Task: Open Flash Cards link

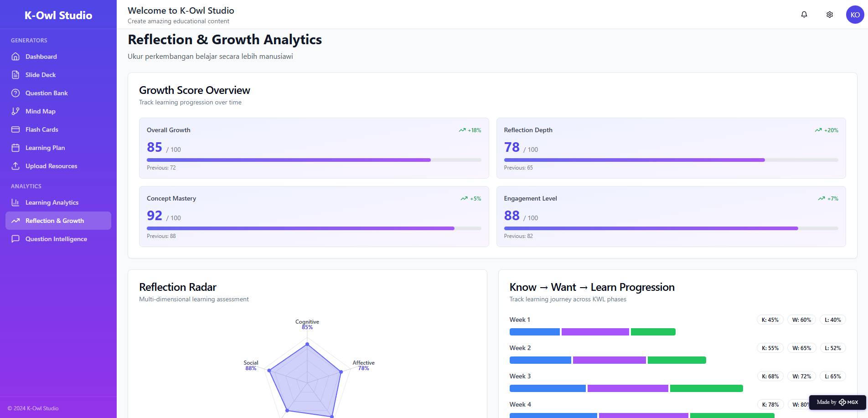Action: coord(58,129)
